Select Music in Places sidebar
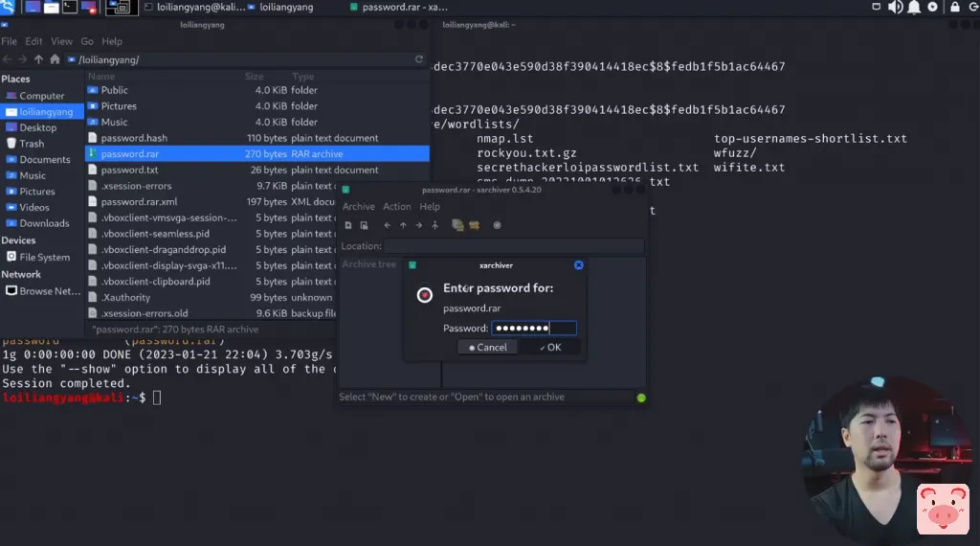This screenshot has height=546, width=980. (41, 175)
